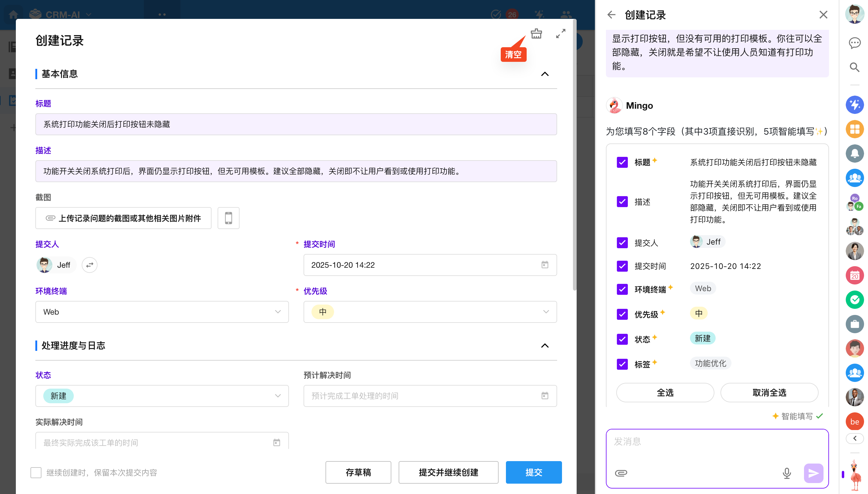
Task: Collapse the 基本信息 section
Action: 545,74
